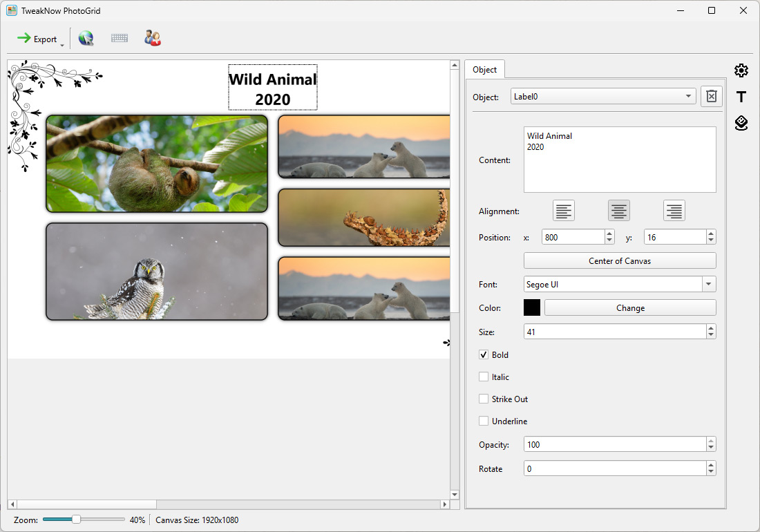Viewport: 760px width, 532px height.
Task: Select the top polar bears photo
Action: pos(364,146)
